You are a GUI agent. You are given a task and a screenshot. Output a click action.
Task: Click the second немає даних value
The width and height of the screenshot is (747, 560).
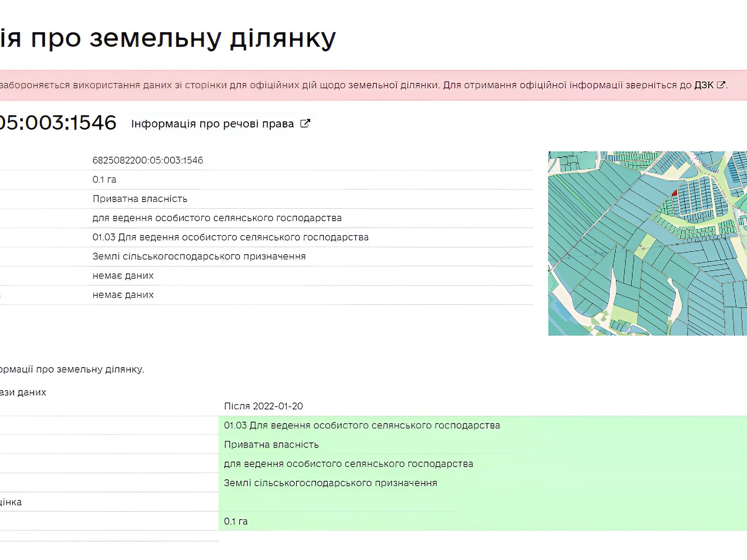tap(123, 295)
